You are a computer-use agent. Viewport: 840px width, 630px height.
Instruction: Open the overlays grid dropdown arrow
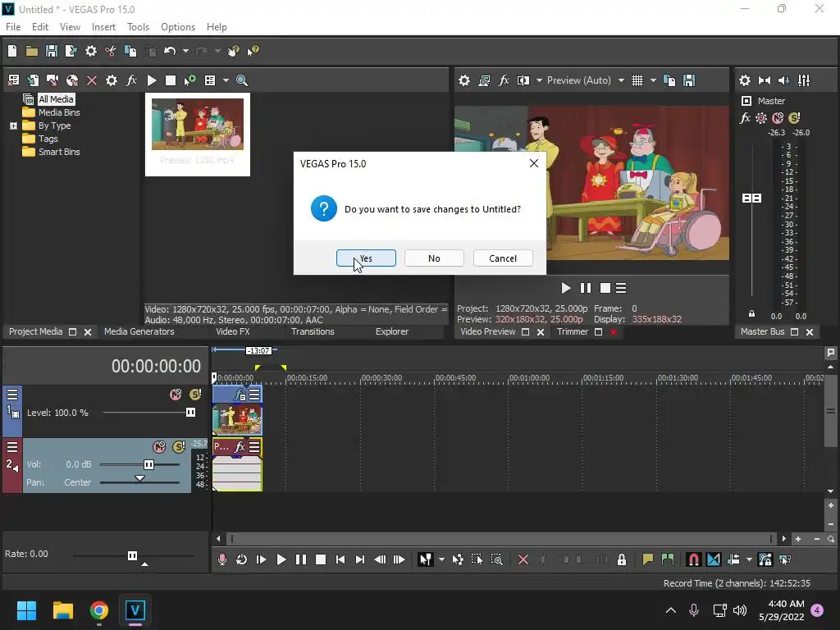click(x=653, y=80)
